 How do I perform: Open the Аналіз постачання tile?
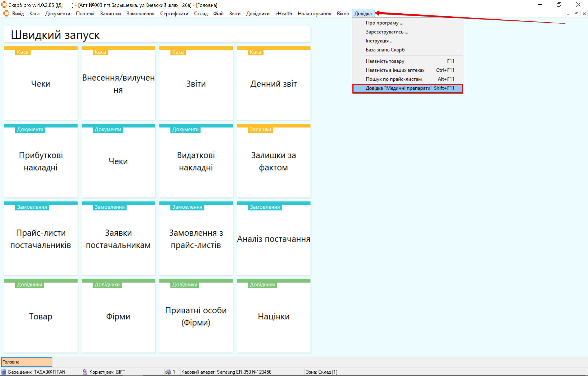[x=273, y=239]
